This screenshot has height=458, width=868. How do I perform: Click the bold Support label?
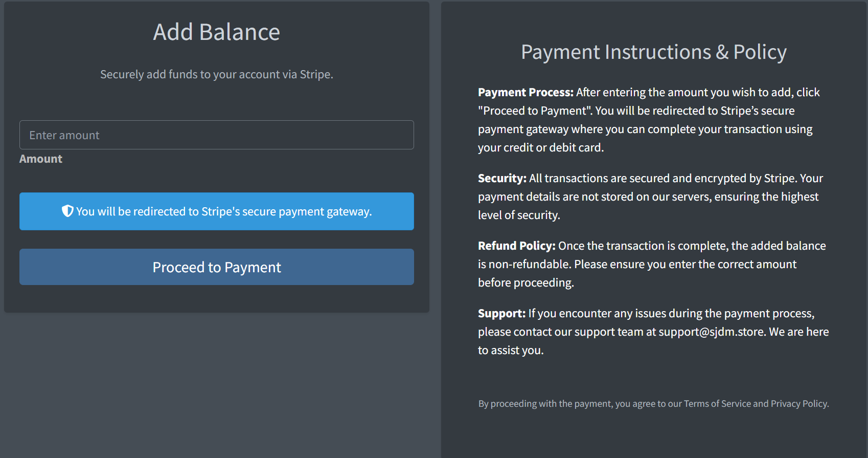(x=501, y=313)
